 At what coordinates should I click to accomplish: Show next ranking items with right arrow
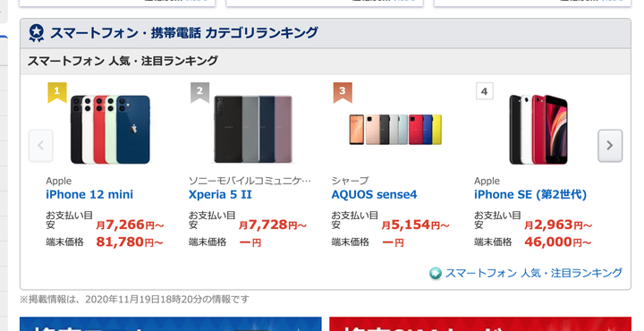pos(610,146)
